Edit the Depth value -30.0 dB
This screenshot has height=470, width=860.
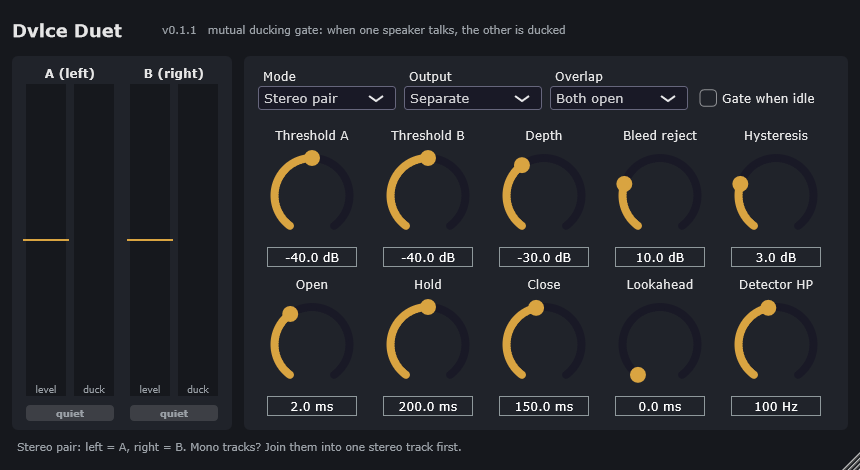coord(544,257)
